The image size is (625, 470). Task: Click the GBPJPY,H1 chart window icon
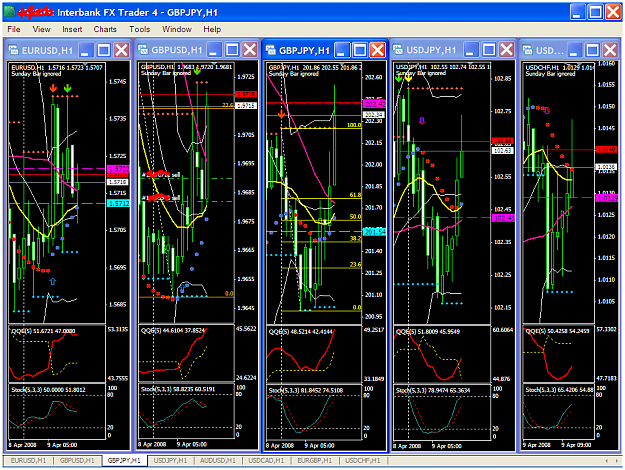[271, 50]
